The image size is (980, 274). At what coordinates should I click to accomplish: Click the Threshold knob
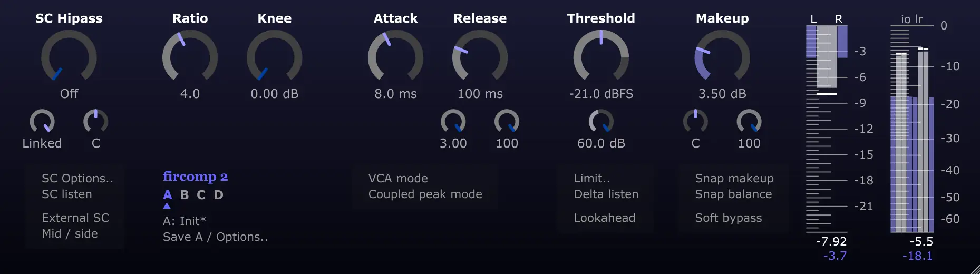click(601, 57)
